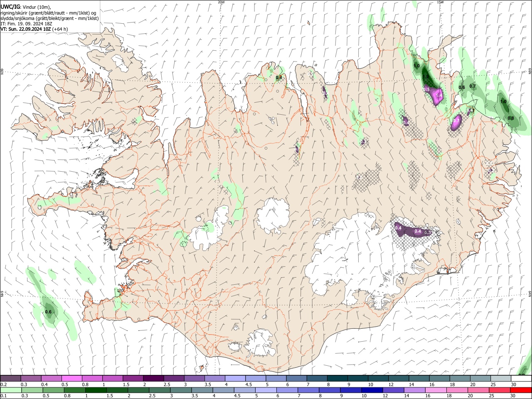Click the 0.6 rain value southwest of Reykjanes
This screenshot has width=532, height=399.
pos(48,312)
